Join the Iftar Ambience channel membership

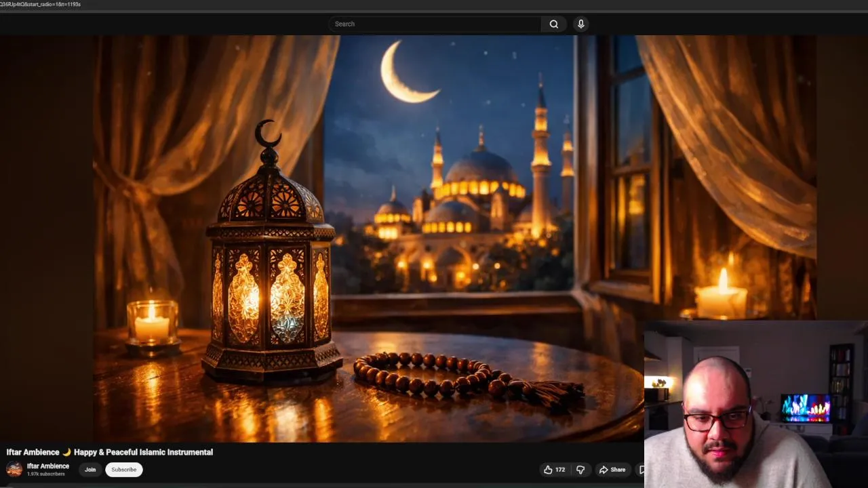90,470
